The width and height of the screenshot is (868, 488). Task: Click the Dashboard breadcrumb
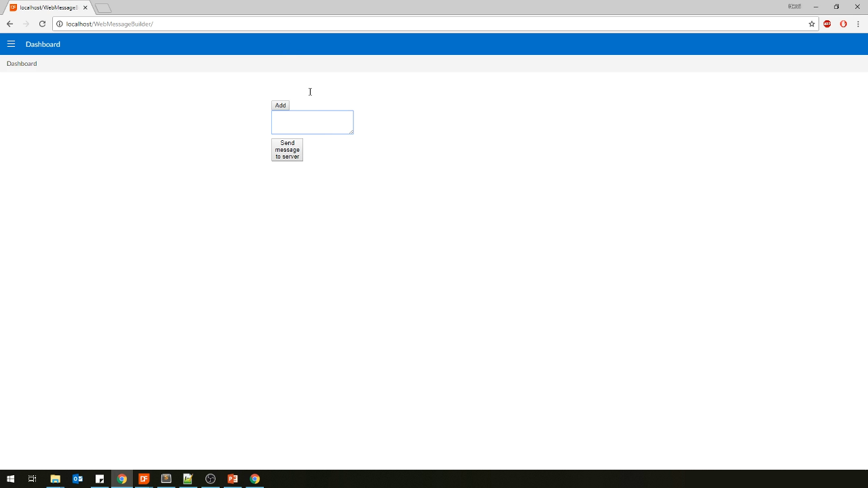click(22, 64)
